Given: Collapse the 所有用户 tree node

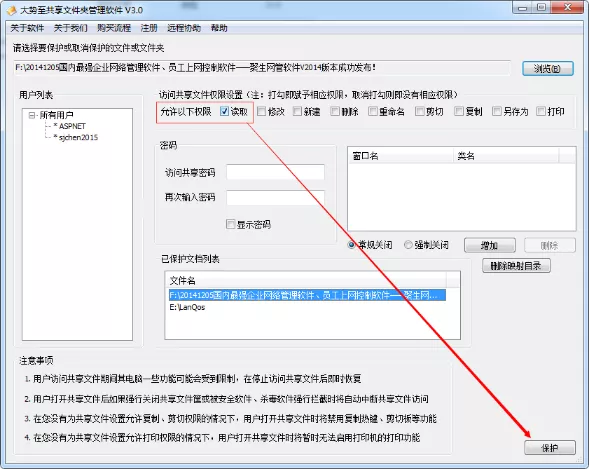Looking at the screenshot, I should point(32,115).
